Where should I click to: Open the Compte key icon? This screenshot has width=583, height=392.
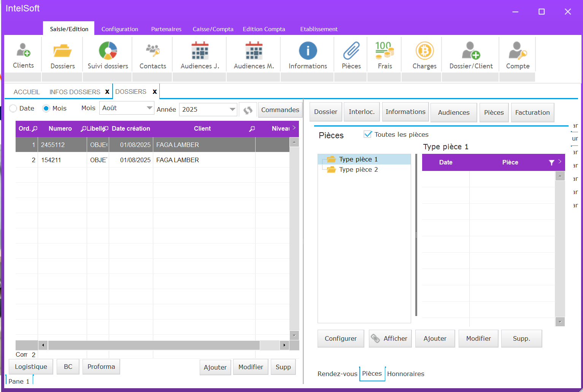[x=518, y=51]
